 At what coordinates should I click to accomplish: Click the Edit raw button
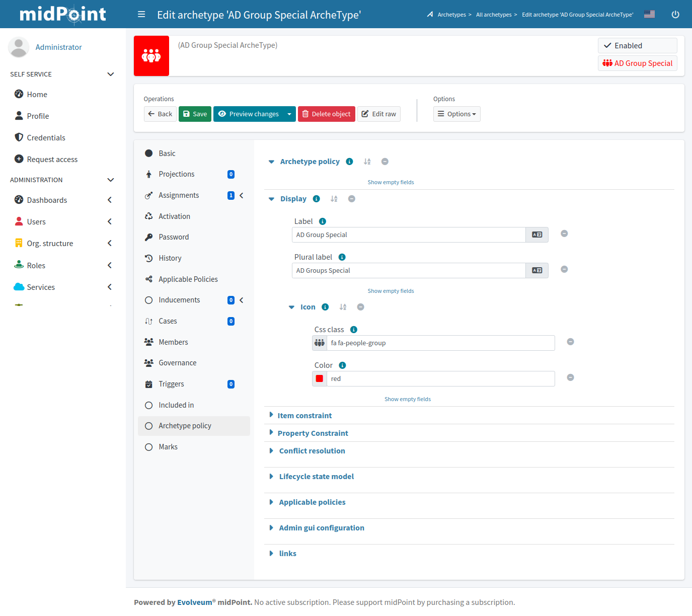point(379,114)
